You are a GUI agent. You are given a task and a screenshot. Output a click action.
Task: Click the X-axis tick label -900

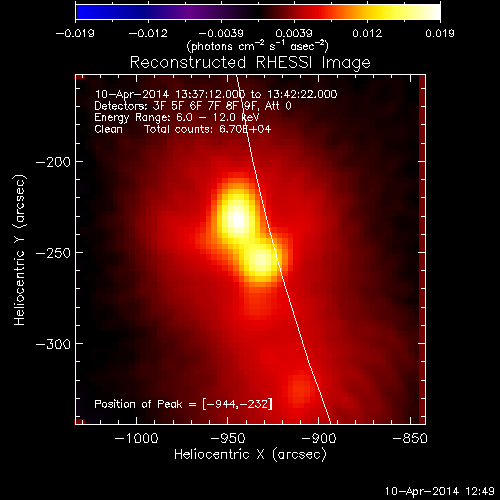coord(319,438)
